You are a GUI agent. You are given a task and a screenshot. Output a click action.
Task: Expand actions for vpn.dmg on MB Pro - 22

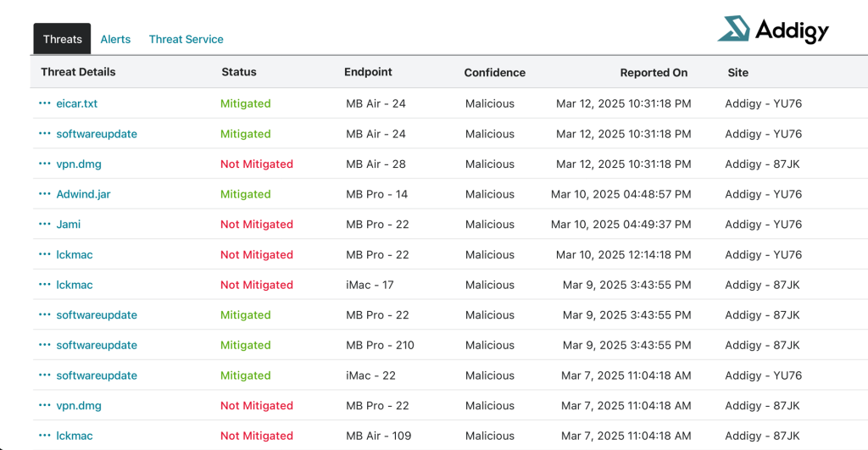click(45, 406)
